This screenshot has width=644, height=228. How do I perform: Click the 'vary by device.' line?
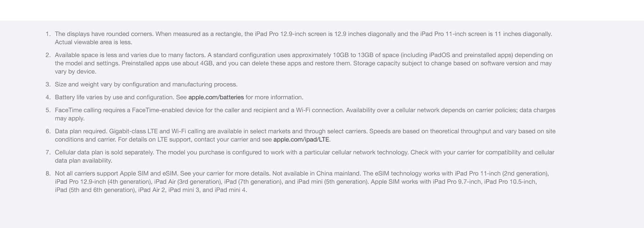(x=75, y=72)
